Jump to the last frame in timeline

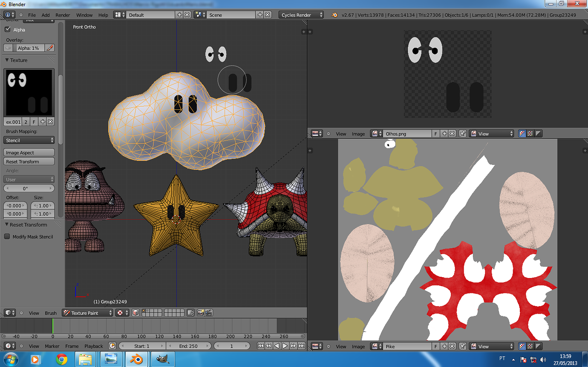[302, 346]
